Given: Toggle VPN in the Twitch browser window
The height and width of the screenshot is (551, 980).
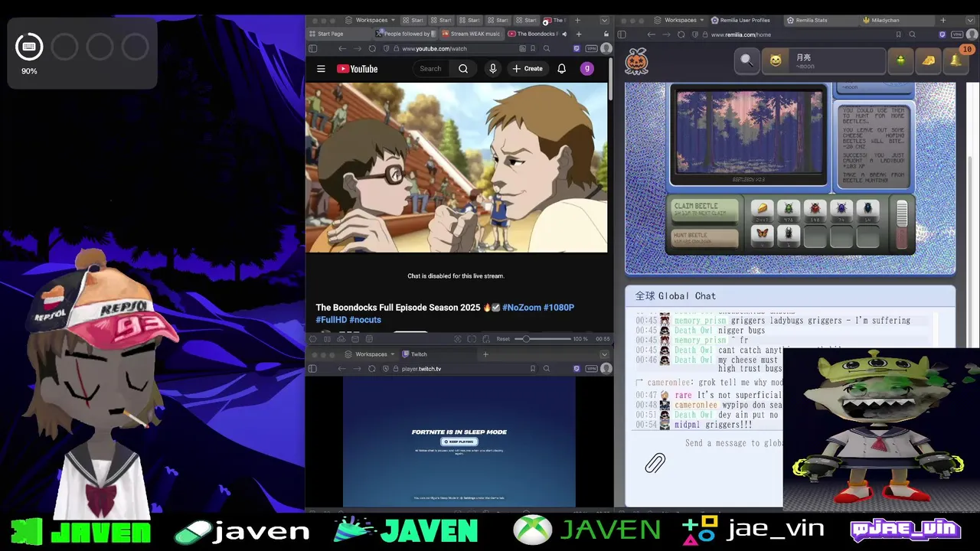Looking at the screenshot, I should (591, 369).
